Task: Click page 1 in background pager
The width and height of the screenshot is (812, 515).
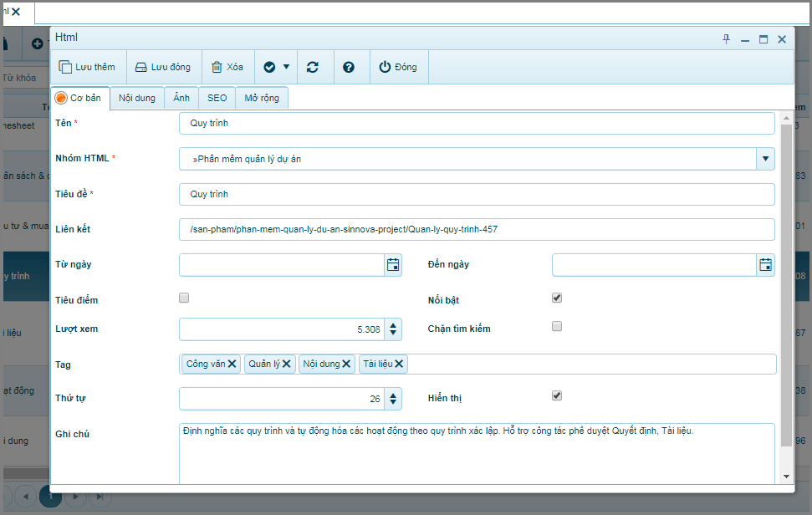Action: tap(50, 497)
